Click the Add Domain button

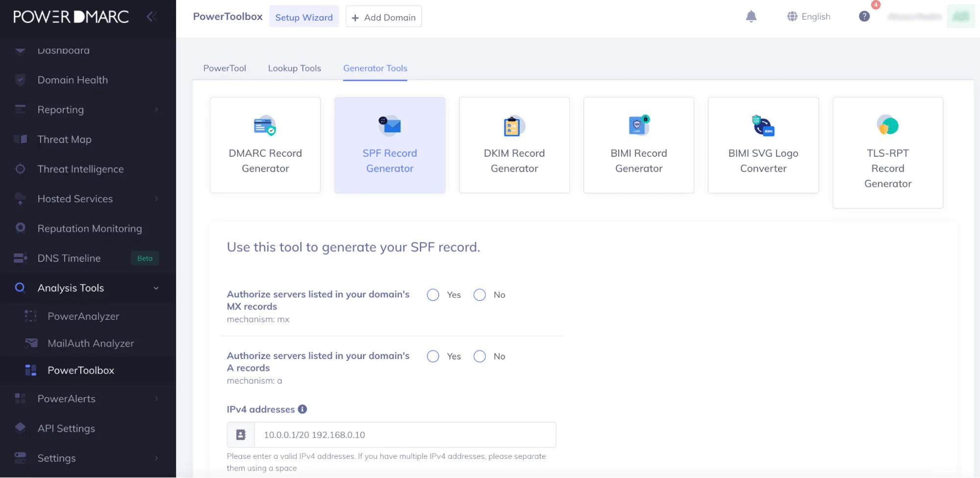tap(383, 17)
